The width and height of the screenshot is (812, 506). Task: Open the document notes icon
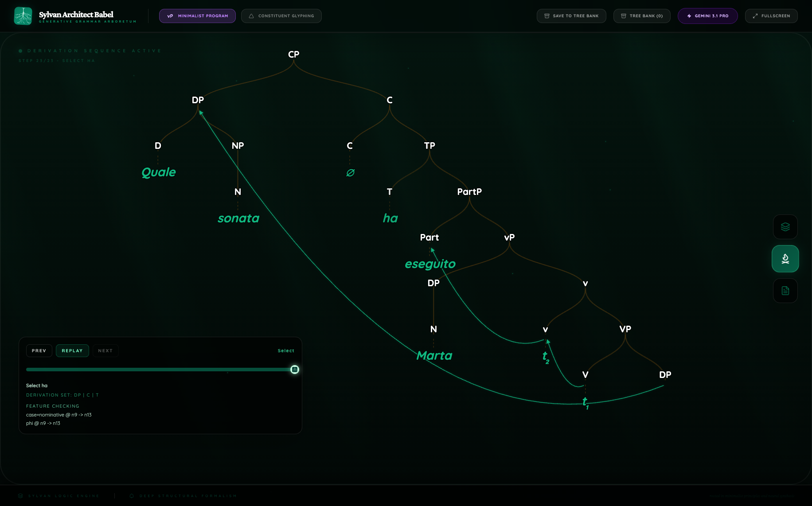coord(785,291)
